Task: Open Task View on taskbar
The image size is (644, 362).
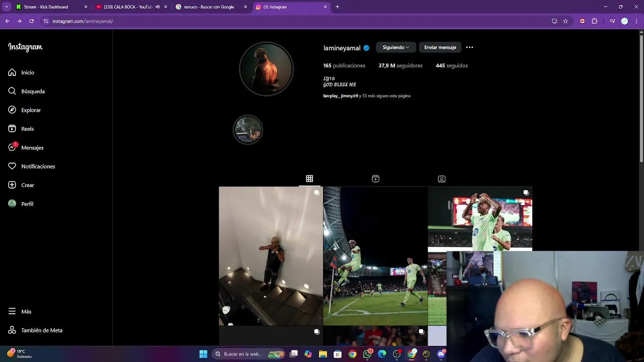Action: [x=294, y=354]
